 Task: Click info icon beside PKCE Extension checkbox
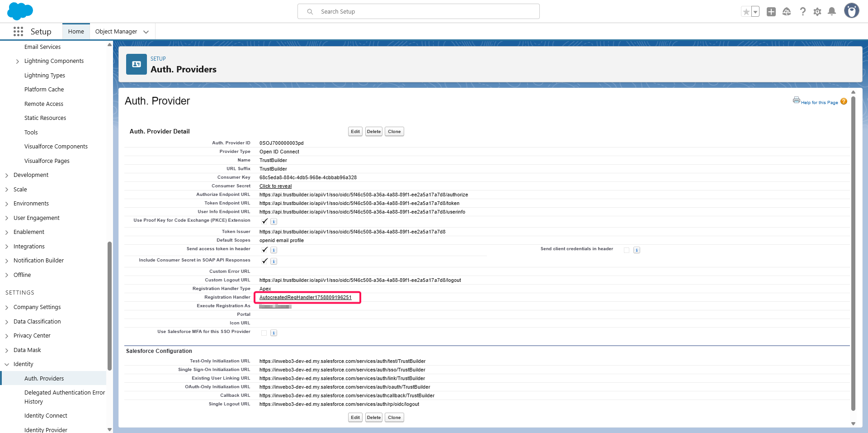pyautogui.click(x=274, y=222)
